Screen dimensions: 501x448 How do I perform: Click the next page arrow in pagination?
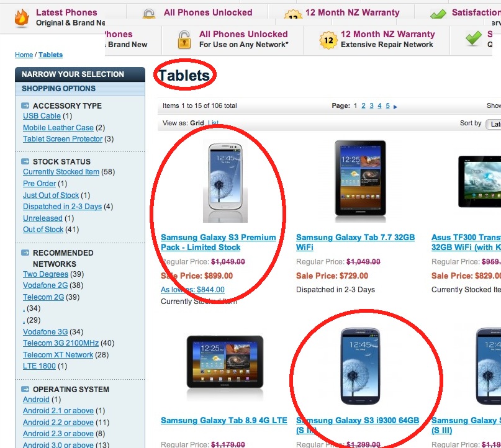point(395,107)
